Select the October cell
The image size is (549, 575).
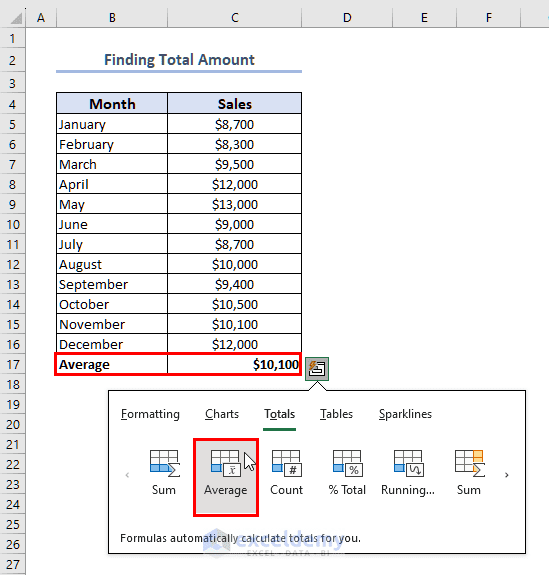tap(112, 304)
